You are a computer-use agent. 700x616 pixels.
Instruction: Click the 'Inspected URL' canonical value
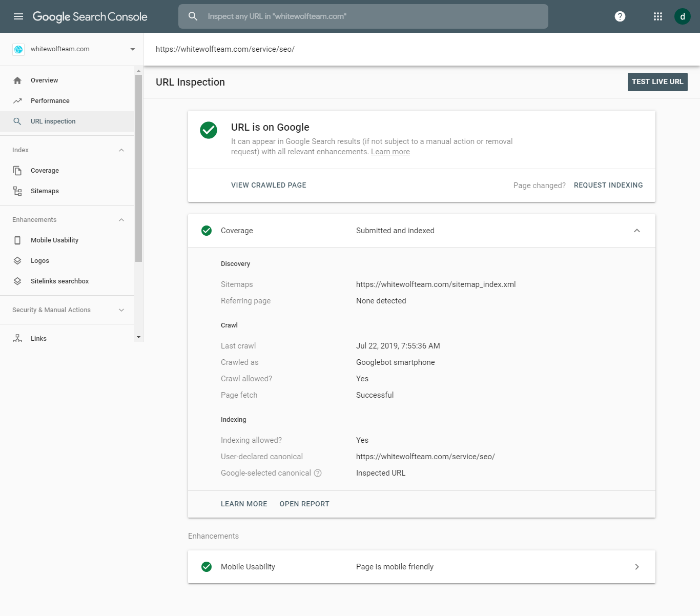click(x=381, y=473)
